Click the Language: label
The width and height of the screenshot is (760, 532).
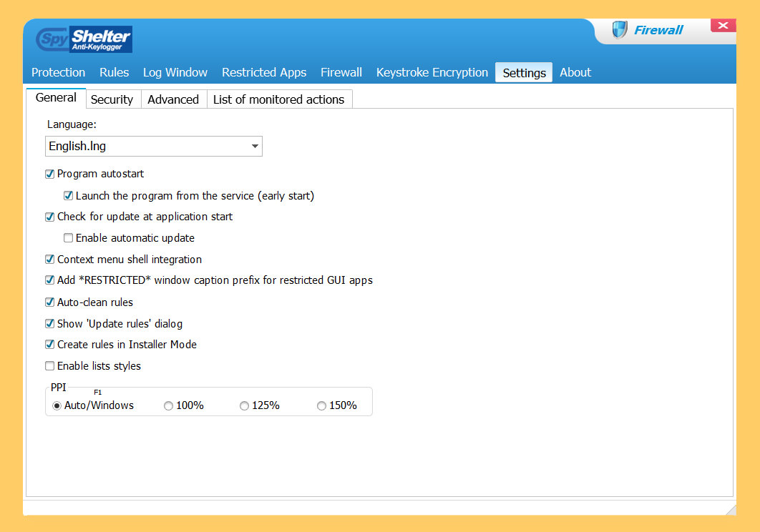tap(72, 124)
